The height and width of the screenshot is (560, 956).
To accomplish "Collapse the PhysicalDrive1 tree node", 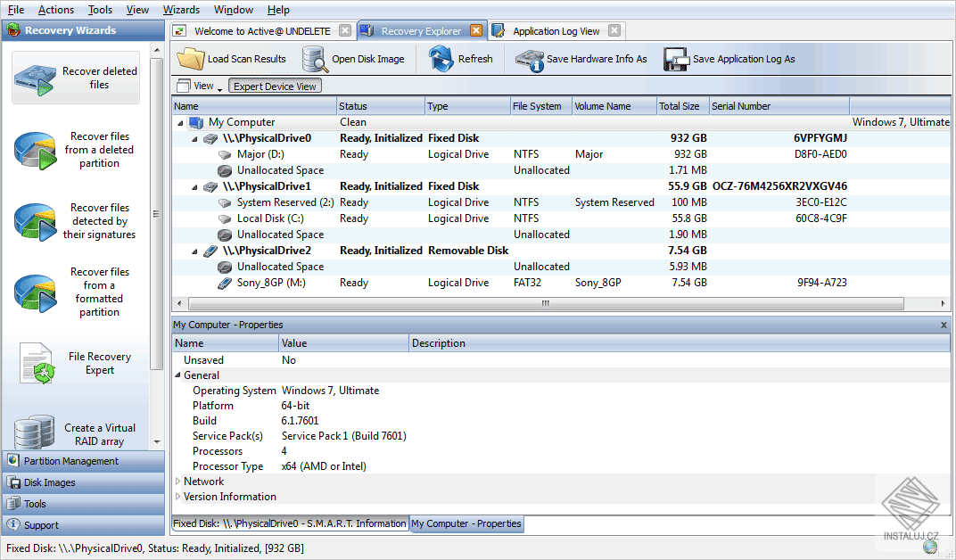I will (195, 187).
